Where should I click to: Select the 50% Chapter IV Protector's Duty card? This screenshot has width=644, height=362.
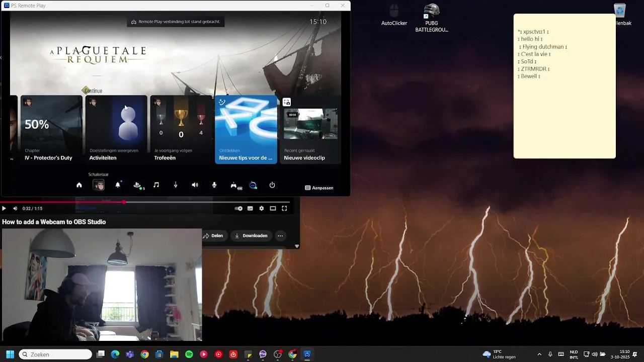pos(51,130)
